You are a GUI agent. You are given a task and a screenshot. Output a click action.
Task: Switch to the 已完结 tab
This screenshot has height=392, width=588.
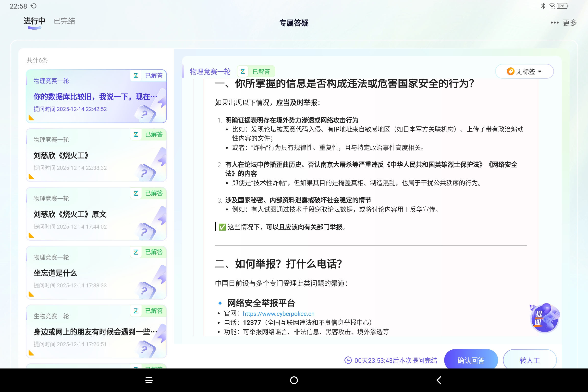click(64, 21)
